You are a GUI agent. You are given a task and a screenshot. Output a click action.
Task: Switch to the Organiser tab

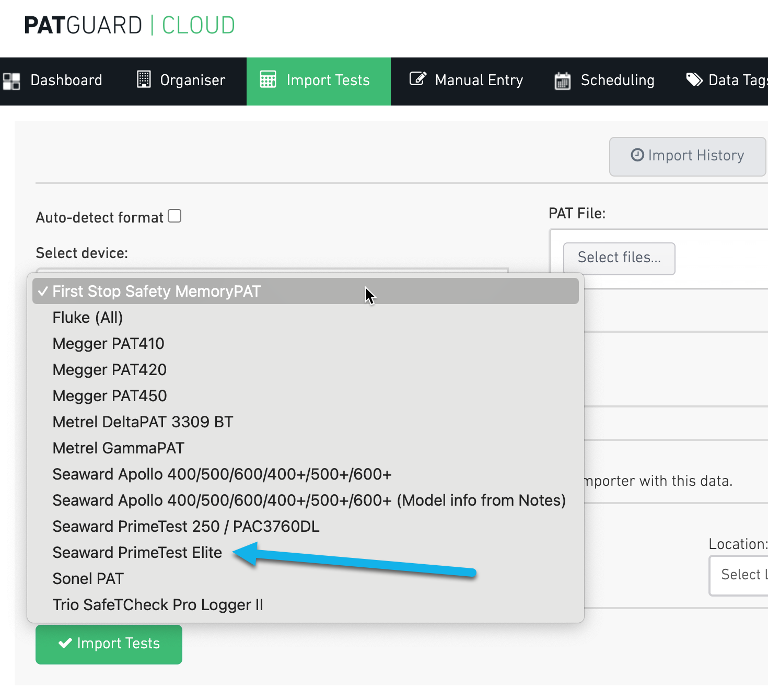(181, 81)
